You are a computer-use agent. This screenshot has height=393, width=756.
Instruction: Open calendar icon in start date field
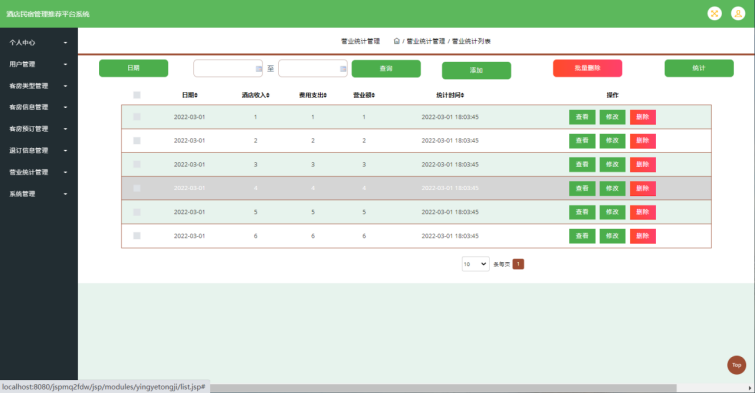258,69
